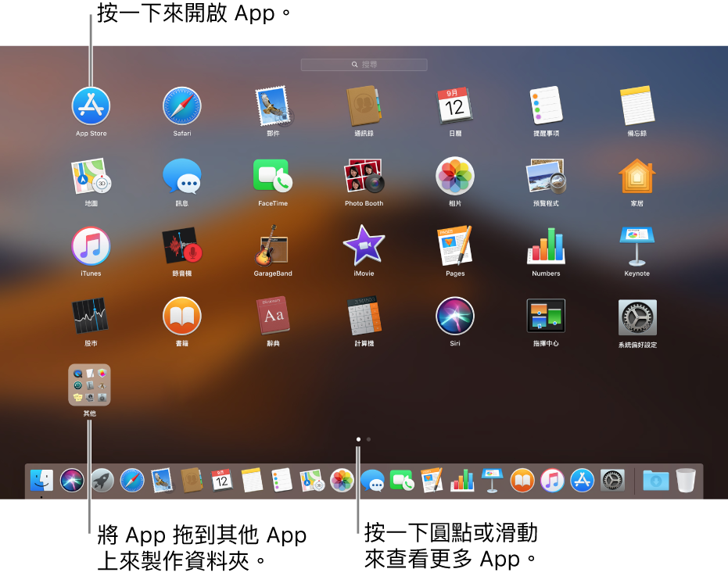The width and height of the screenshot is (728, 576).
Task: Open FaceTime in Launchpad grid
Action: coord(273,176)
